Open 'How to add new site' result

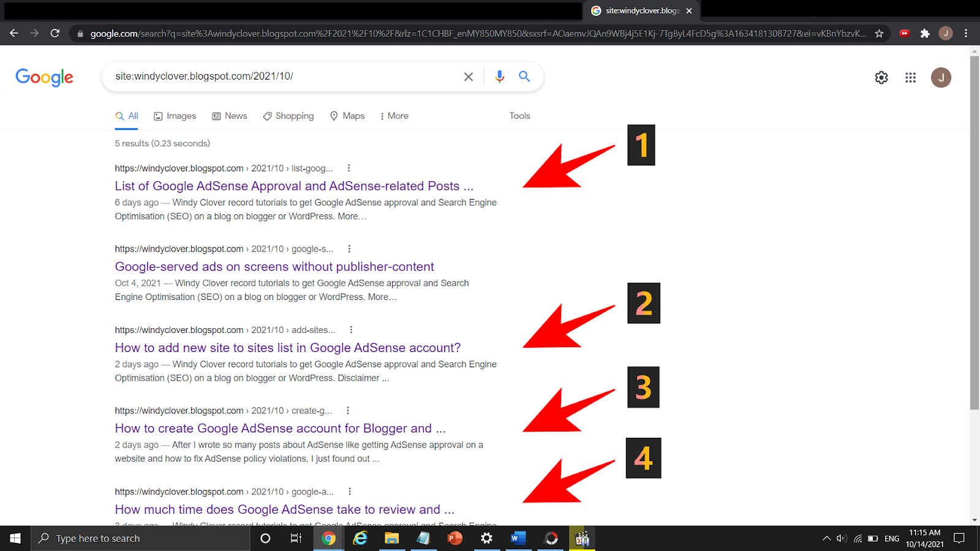[x=288, y=348]
